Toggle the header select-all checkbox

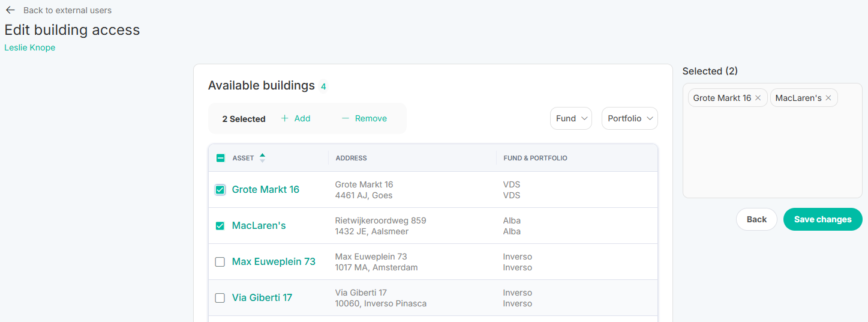220,158
